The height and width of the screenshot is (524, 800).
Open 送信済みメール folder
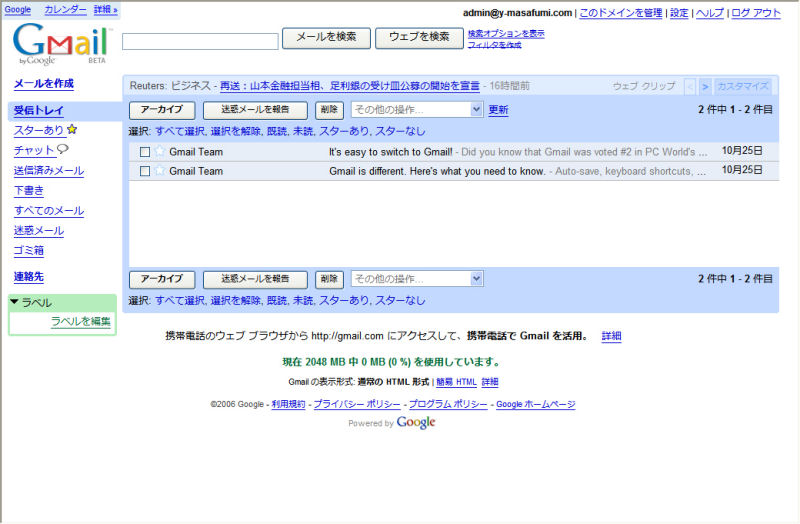coord(48,170)
